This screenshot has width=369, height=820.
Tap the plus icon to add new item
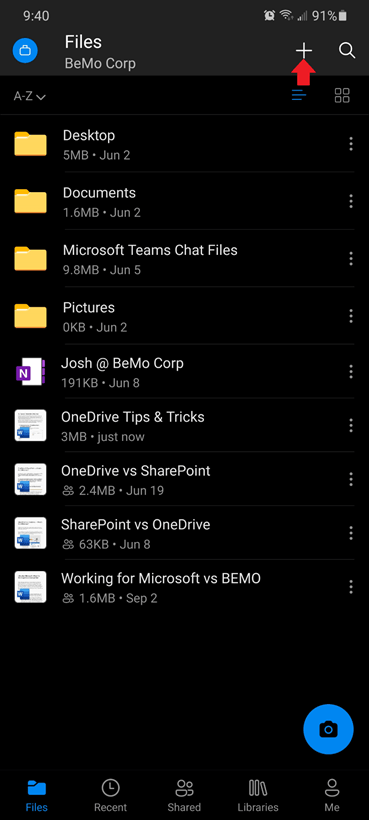pos(304,51)
